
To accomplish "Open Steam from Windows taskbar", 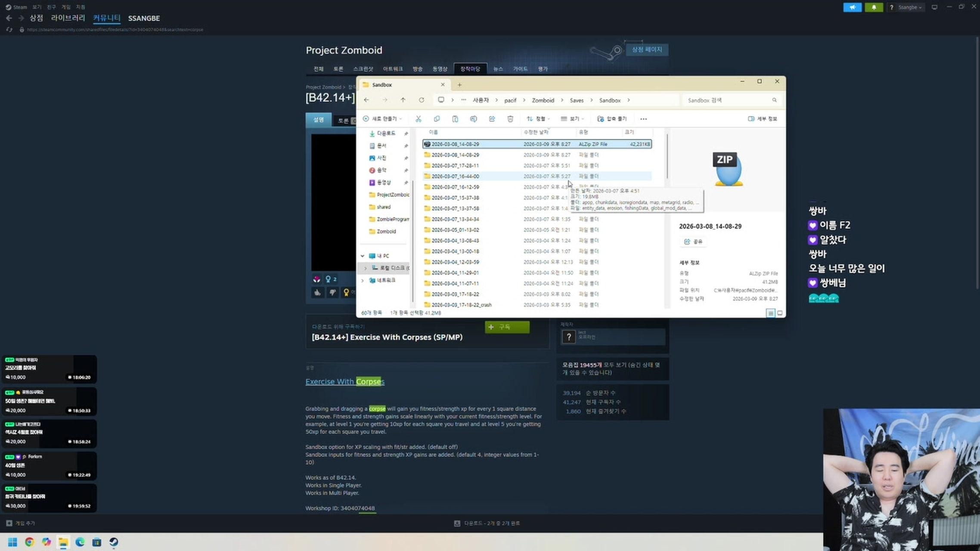I will click(114, 542).
